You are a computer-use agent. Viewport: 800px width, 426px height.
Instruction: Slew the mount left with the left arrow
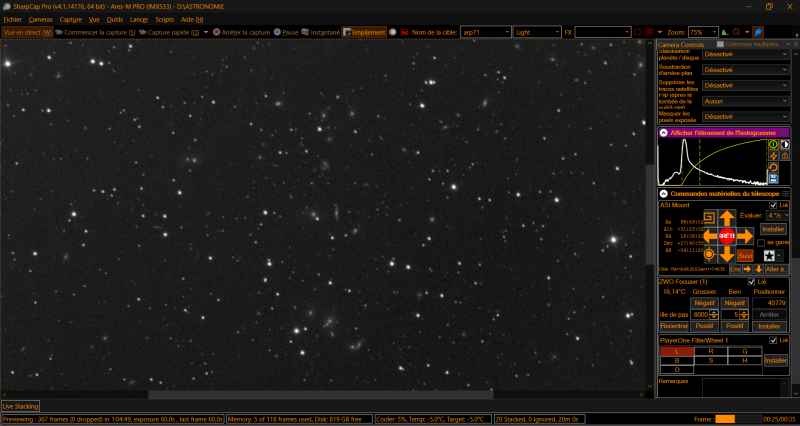(x=710, y=236)
